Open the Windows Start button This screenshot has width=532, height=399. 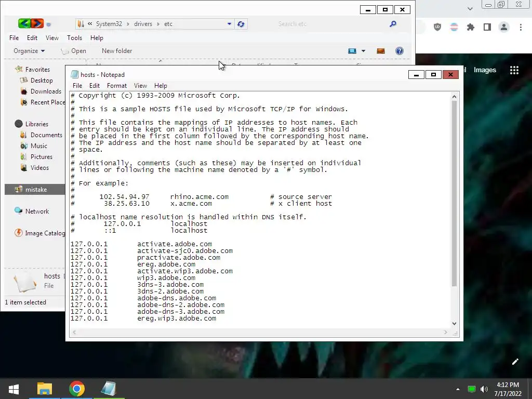tap(14, 389)
